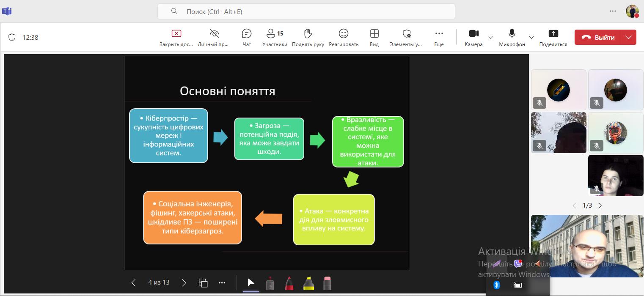Open slide options ellipsis menu
The width and height of the screenshot is (644, 296).
[222, 282]
